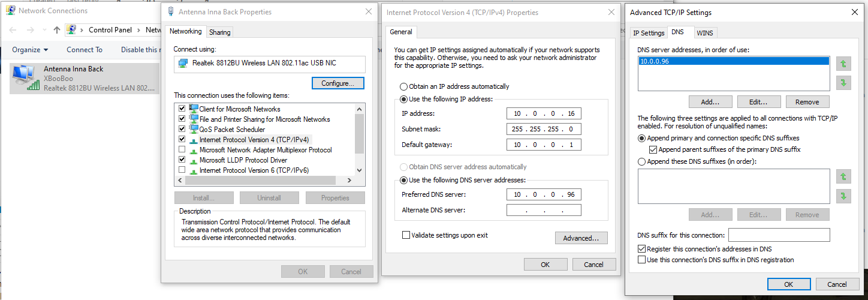Image resolution: width=868 pixels, height=300 pixels.
Task: Move DNS server down with green arrow
Action: pos(843,83)
